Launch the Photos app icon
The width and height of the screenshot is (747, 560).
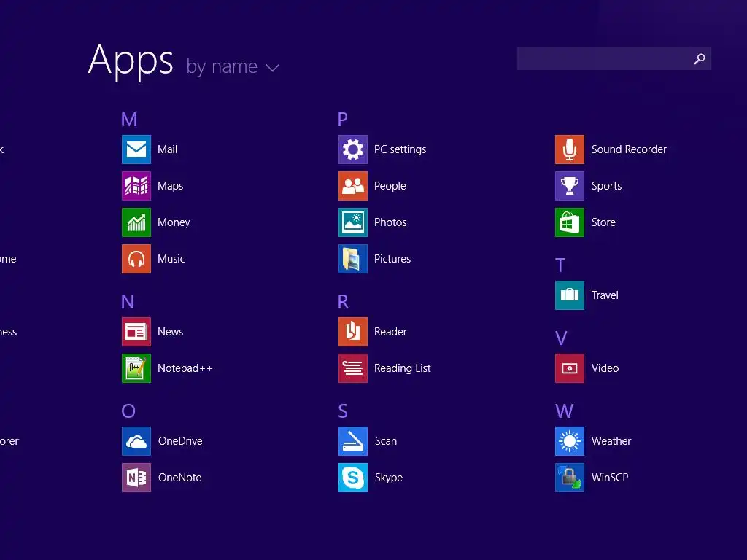click(353, 222)
